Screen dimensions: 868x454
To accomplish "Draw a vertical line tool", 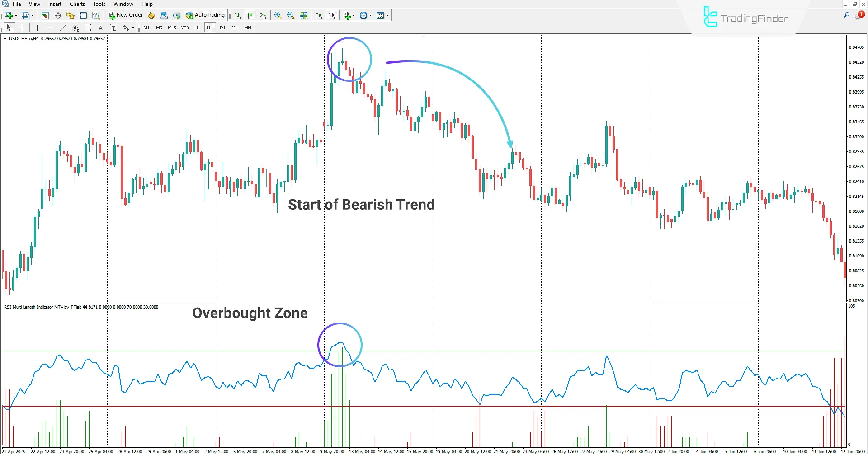I will point(37,28).
